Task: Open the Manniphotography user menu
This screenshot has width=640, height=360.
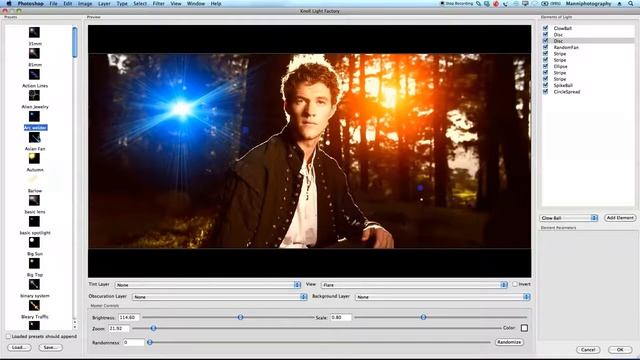Action: pos(588,3)
